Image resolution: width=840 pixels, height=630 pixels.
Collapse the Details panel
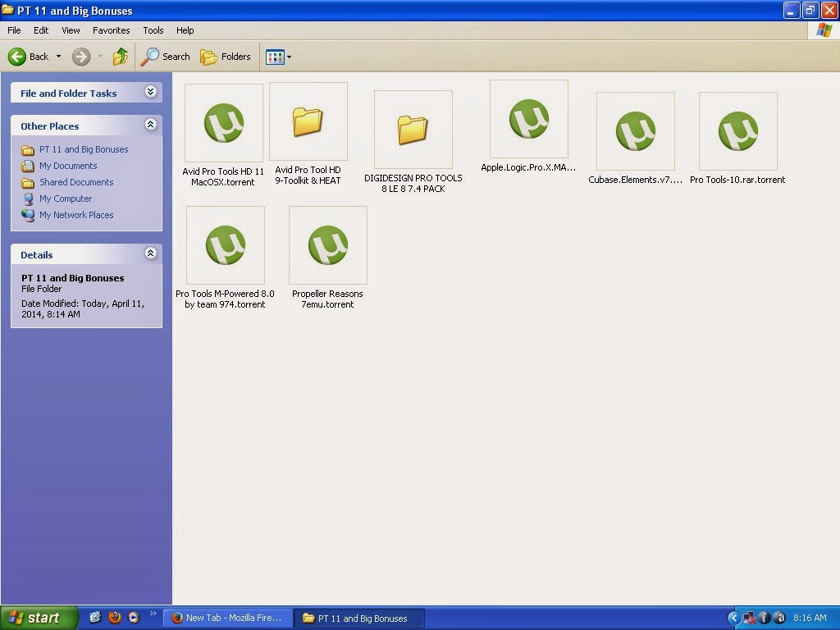[x=151, y=253]
